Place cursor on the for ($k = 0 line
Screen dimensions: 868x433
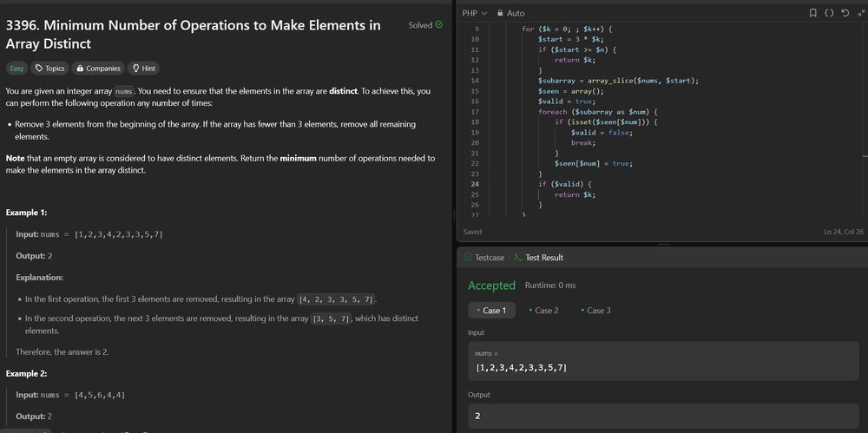coord(566,29)
